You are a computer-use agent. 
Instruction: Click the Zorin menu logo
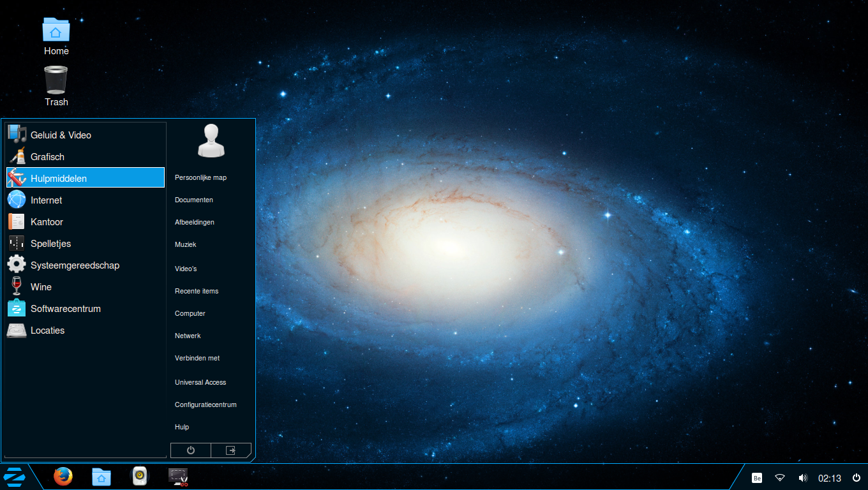pos(13,477)
